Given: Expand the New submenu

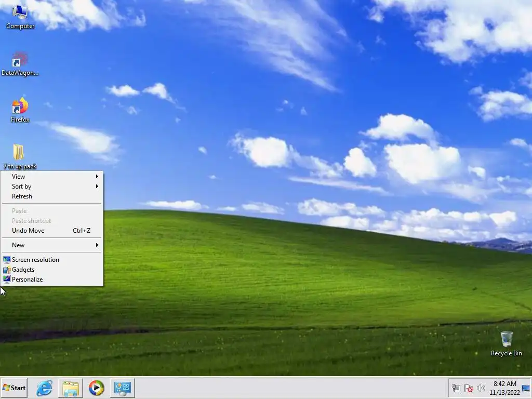Looking at the screenshot, I should tap(52, 245).
